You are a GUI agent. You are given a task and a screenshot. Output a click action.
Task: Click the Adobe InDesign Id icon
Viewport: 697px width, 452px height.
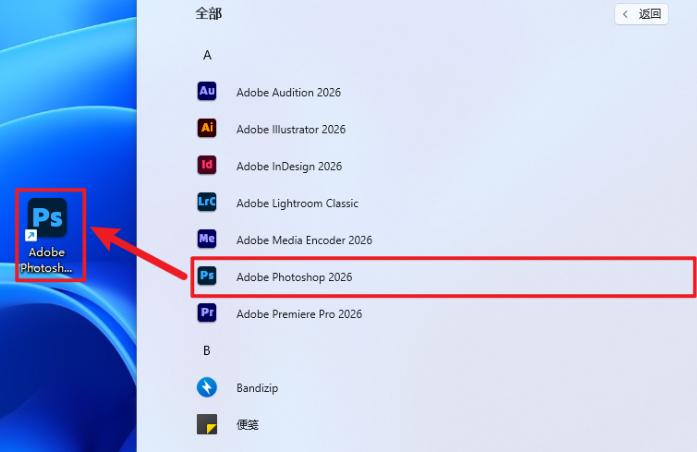pos(207,166)
